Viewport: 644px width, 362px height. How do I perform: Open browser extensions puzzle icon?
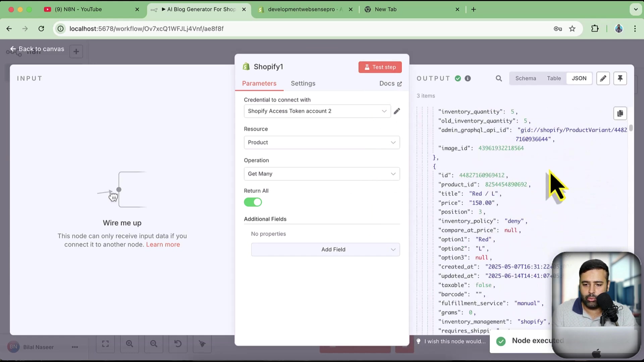[x=595, y=29]
